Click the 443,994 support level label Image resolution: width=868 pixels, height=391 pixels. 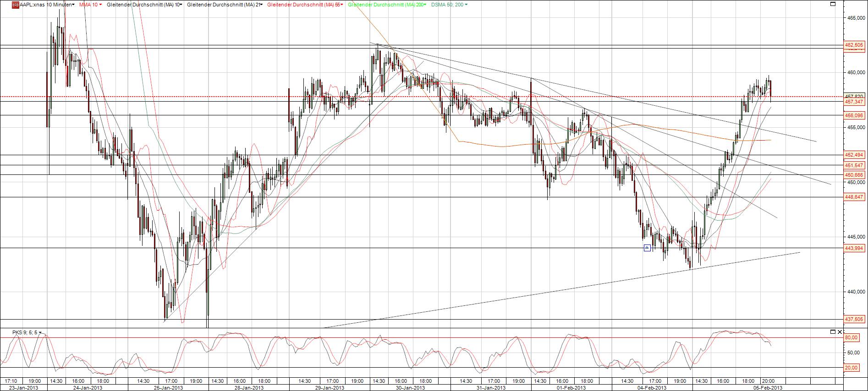(854, 248)
